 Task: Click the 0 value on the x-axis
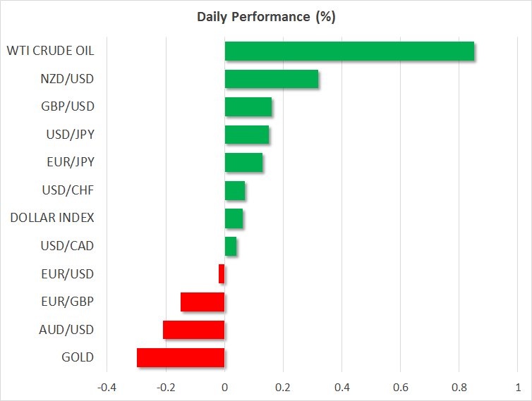tap(224, 388)
